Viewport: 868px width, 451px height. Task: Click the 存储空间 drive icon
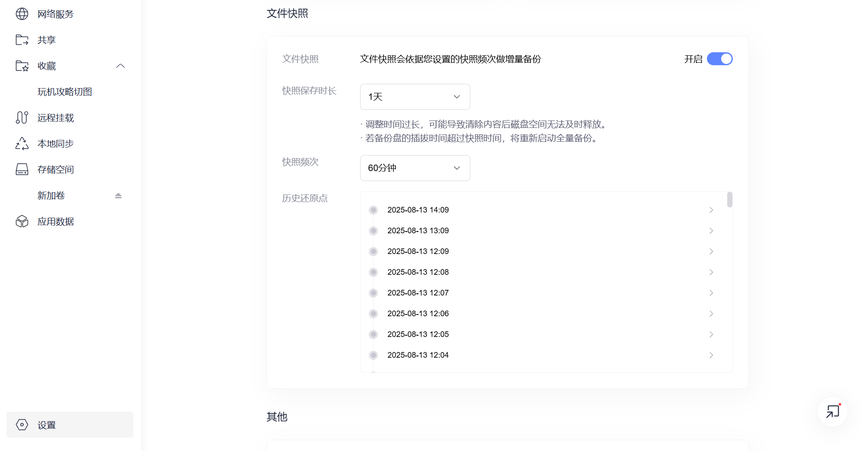click(22, 169)
